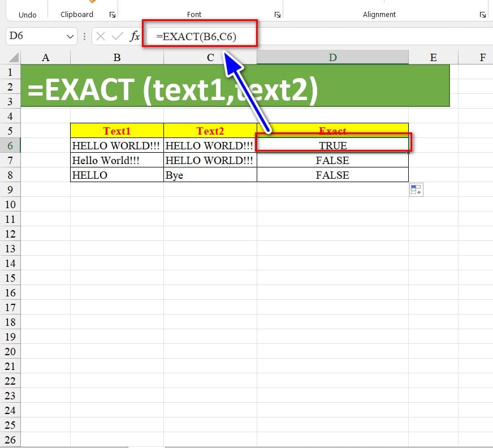Viewport: 493px width, 448px height.
Task: Open the Font settings dialog launcher
Action: pyautogui.click(x=278, y=15)
